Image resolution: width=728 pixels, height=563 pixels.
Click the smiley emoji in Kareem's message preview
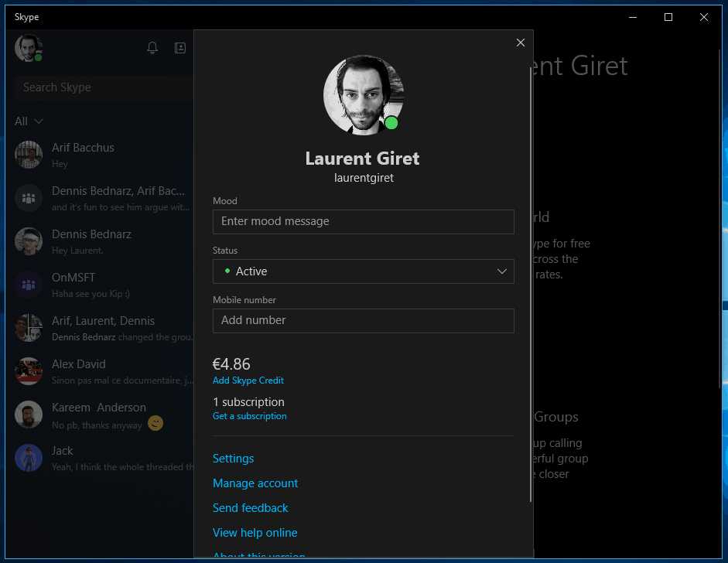pyautogui.click(x=156, y=423)
